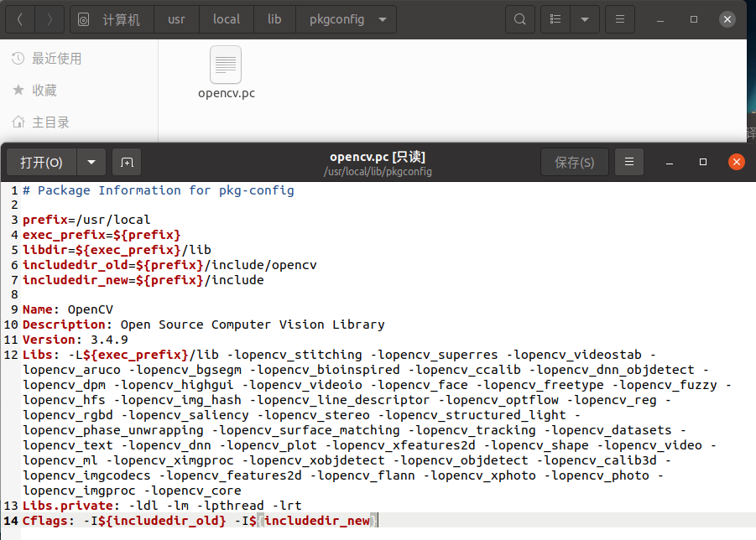
Task: Open the file manager hamburger menu
Action: click(x=620, y=19)
